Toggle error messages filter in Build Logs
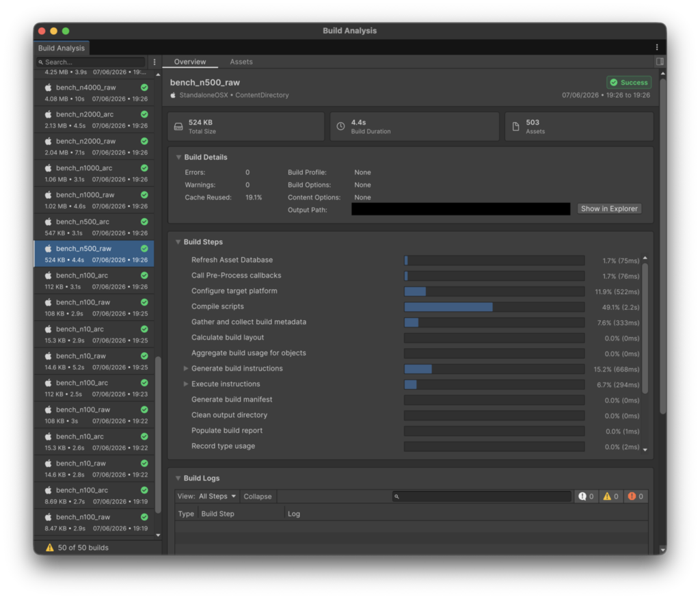This screenshot has height=599, width=700. 635,496
